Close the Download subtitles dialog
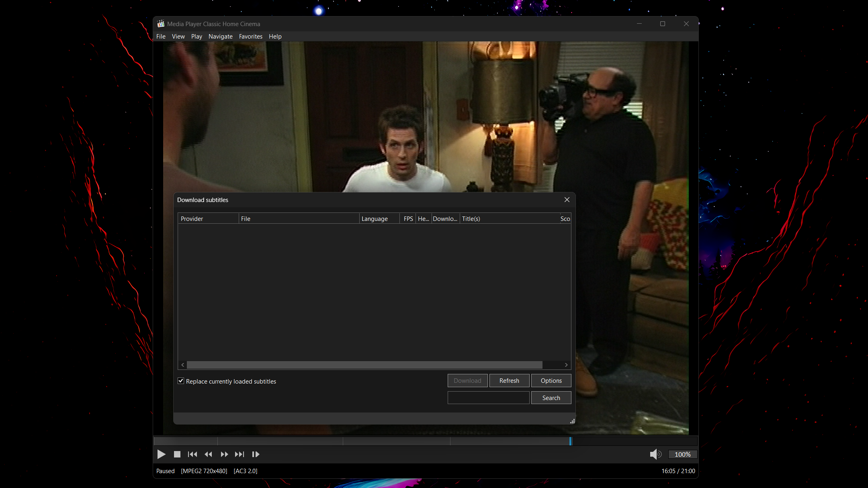The image size is (868, 488). (x=567, y=200)
